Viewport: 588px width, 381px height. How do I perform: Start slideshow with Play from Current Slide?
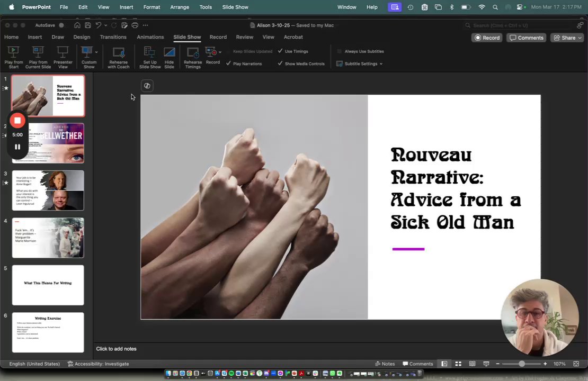click(38, 52)
